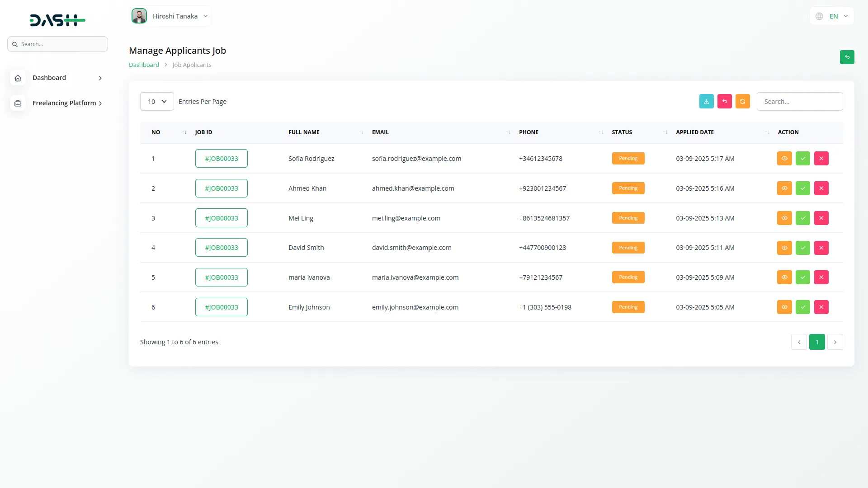Click the globe icon near the language selector
The width and height of the screenshot is (868, 488).
pos(820,16)
